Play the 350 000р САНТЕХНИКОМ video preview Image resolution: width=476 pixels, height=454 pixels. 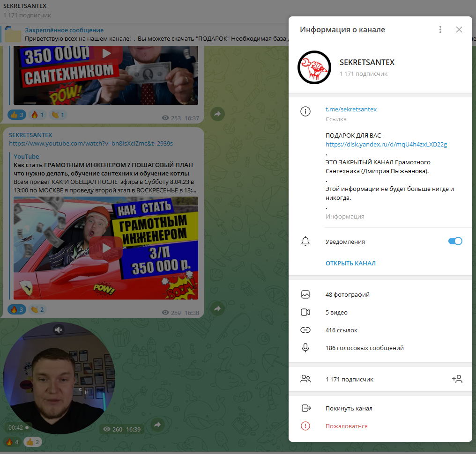pyautogui.click(x=106, y=54)
